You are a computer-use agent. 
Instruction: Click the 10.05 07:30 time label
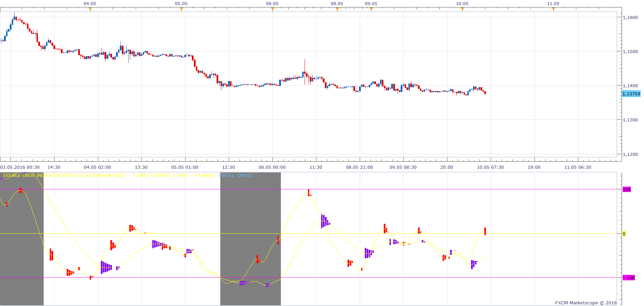(x=490, y=167)
